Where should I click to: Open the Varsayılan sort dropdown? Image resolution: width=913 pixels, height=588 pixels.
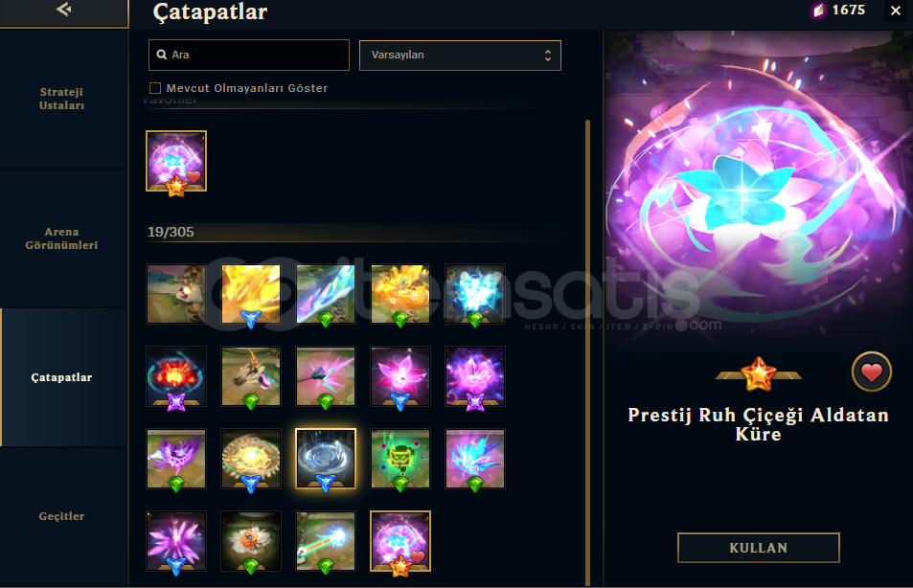tap(460, 56)
